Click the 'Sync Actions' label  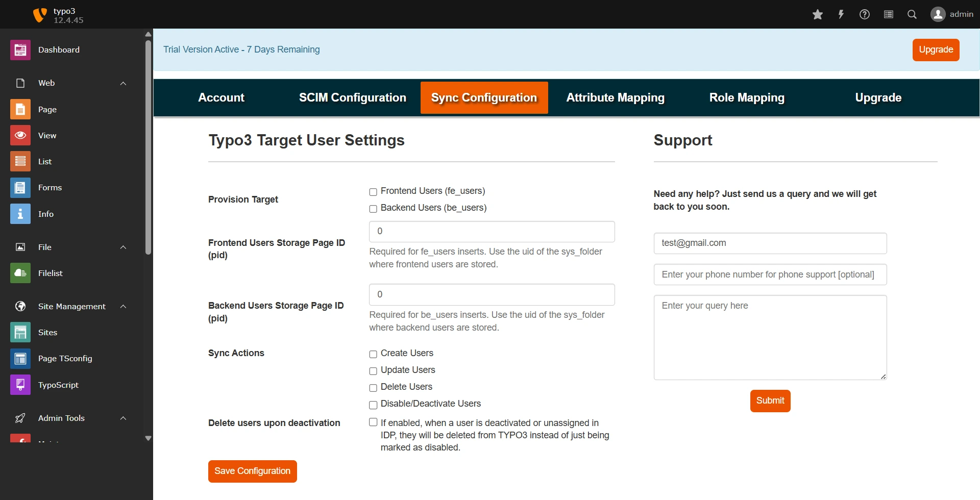236,353
